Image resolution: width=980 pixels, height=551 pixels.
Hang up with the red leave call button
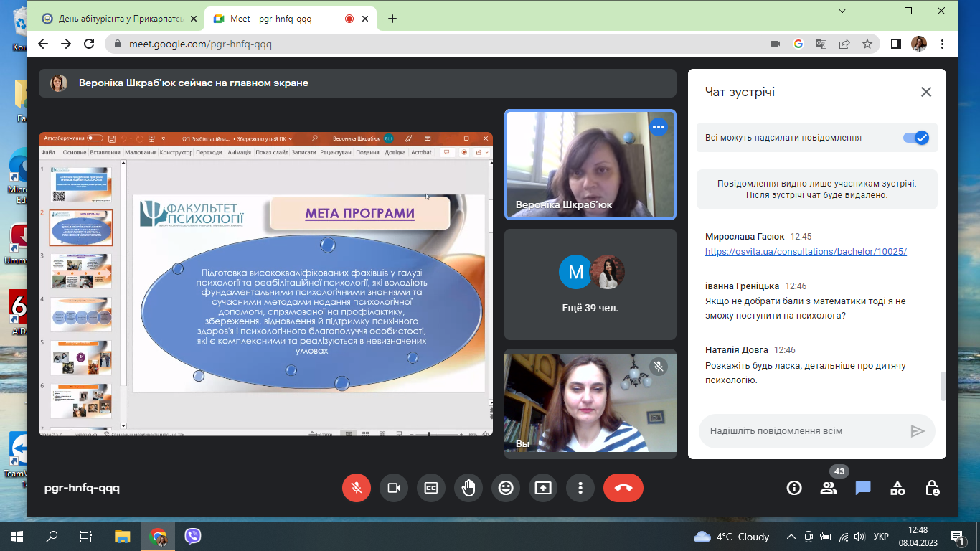tap(623, 488)
